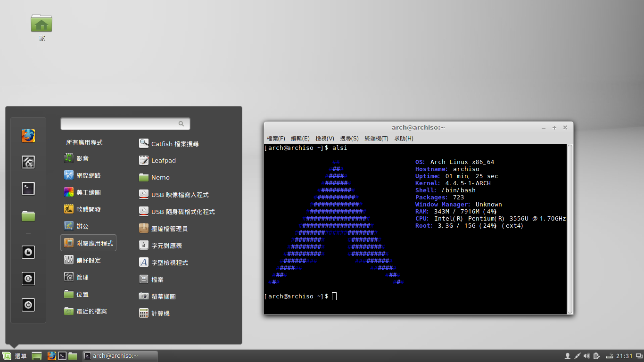This screenshot has width=644, height=362.
Task: Open the 家 home folder on desktop
Action: tap(41, 27)
